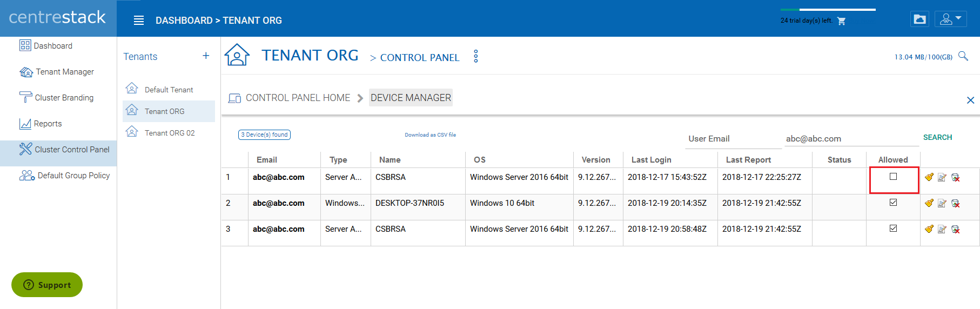Screen dimensions: 980x309
Task: Wipe device in row 1 with broom icon
Action: 929,177
